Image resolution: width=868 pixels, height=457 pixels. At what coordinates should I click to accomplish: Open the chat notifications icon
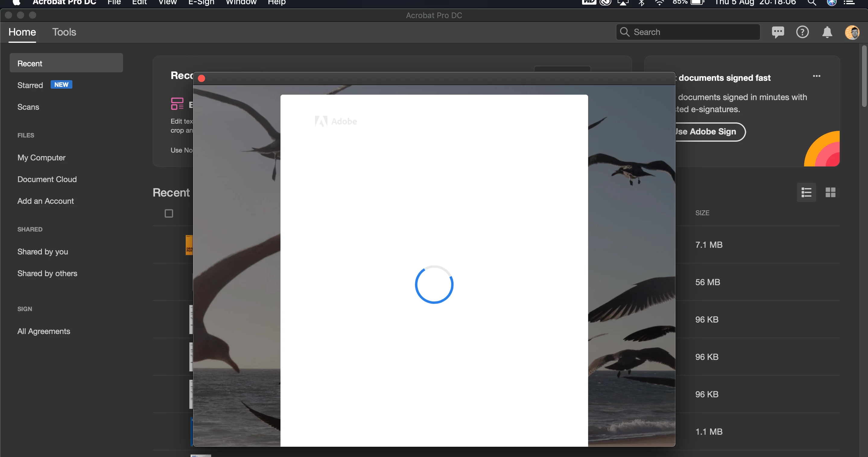coord(778,32)
